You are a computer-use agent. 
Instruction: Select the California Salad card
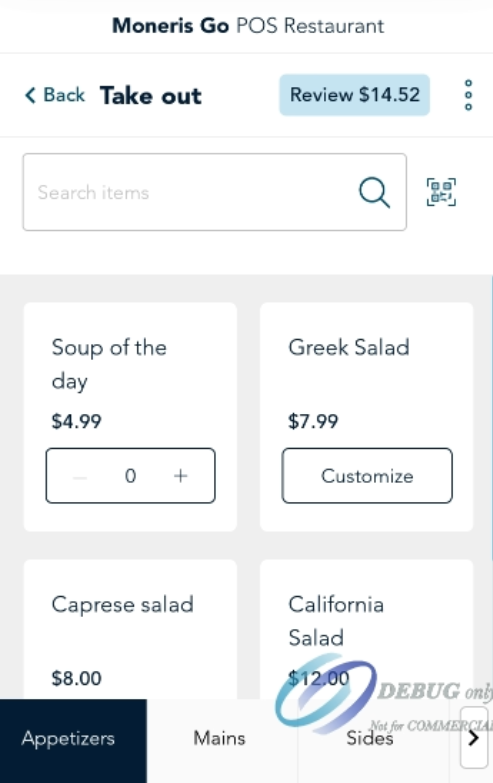click(x=367, y=629)
